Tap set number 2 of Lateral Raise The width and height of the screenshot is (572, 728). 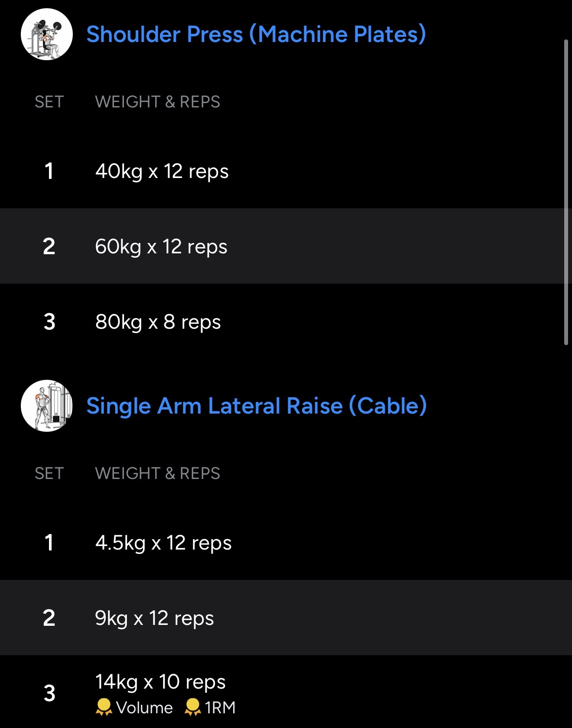pyautogui.click(x=49, y=618)
